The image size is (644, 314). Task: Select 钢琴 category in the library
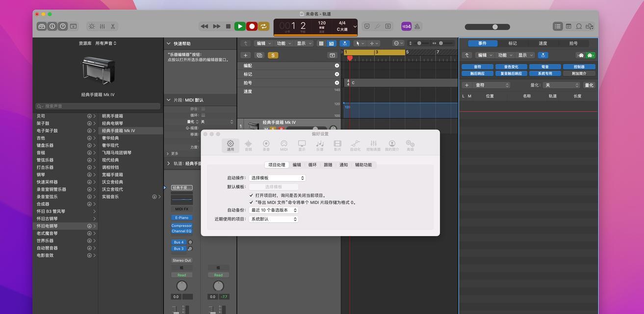(x=65, y=175)
